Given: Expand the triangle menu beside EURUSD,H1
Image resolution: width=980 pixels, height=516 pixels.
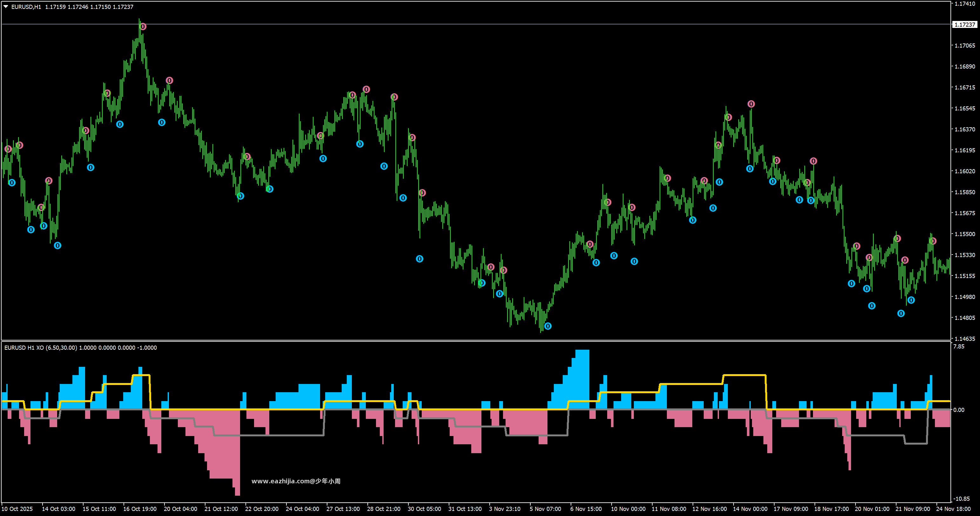Looking at the screenshot, I should pos(6,6).
